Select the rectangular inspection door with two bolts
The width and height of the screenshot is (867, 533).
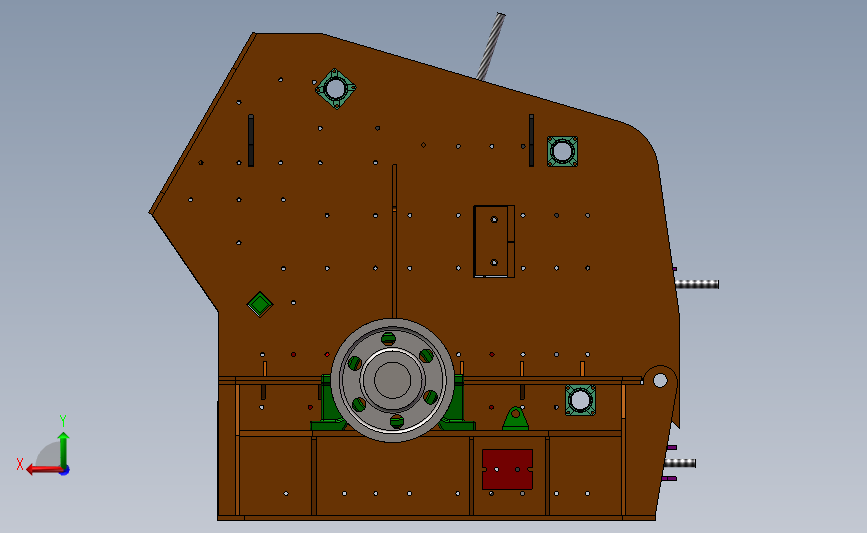click(494, 241)
